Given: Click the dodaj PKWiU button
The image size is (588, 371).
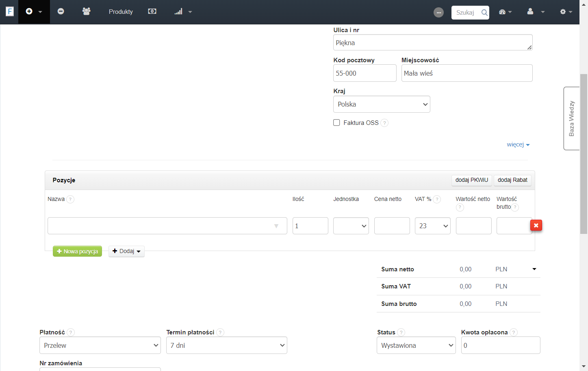Looking at the screenshot, I should 472,180.
